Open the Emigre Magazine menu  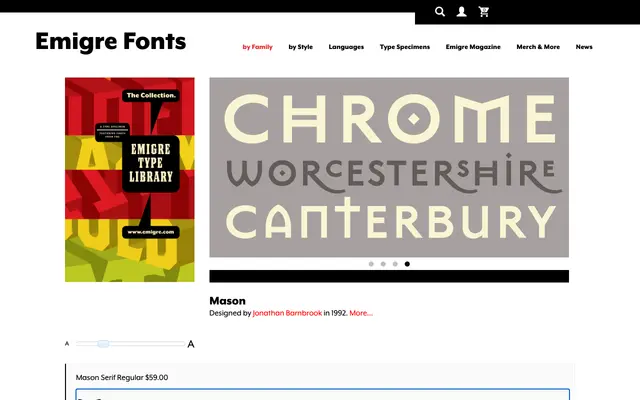[473, 47]
